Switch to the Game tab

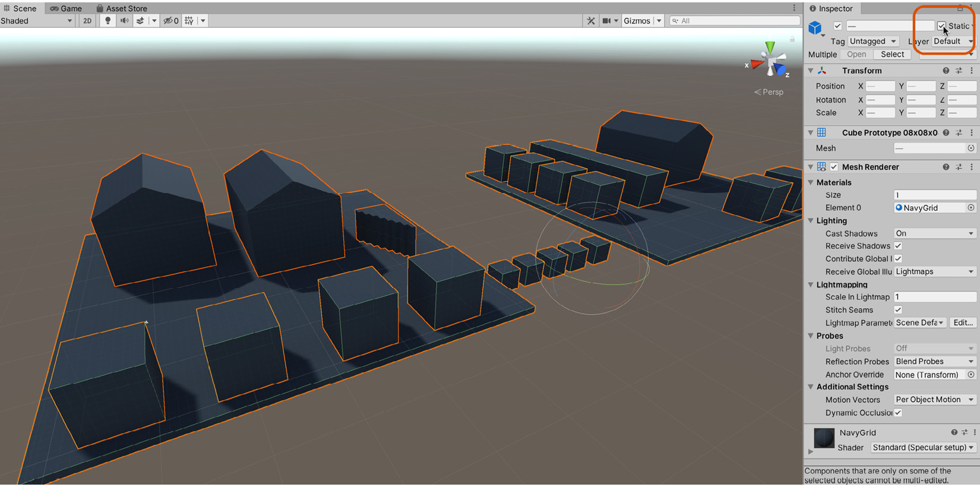pyautogui.click(x=66, y=8)
